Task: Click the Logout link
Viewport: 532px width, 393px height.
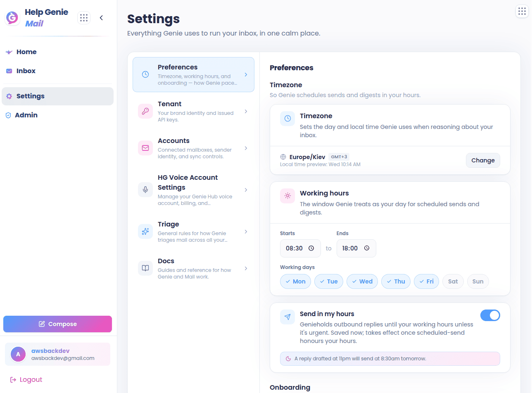Action: (x=26, y=380)
